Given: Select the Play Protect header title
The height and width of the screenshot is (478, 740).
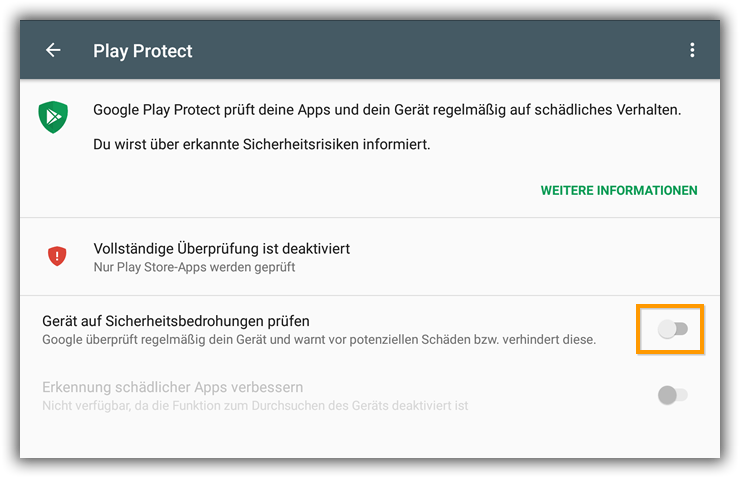Looking at the screenshot, I should [x=143, y=50].
